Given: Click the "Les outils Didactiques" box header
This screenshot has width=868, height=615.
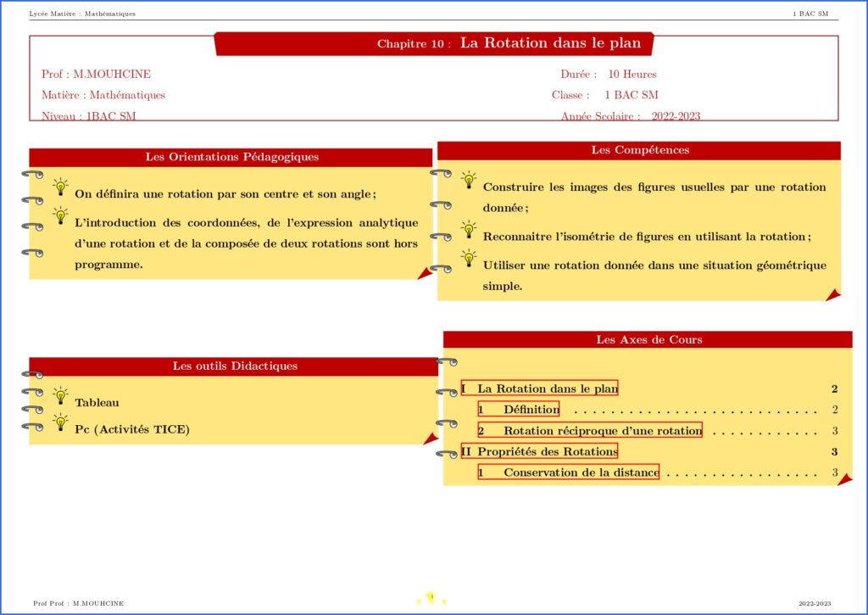Looking at the screenshot, I should pos(234,366).
